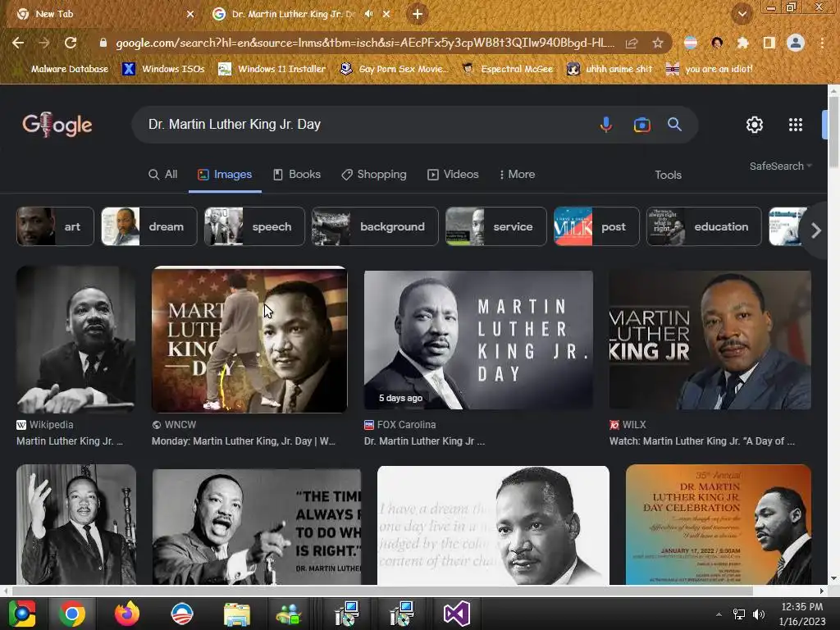
Task: Open Visual Studio from the taskbar
Action: [x=456, y=614]
